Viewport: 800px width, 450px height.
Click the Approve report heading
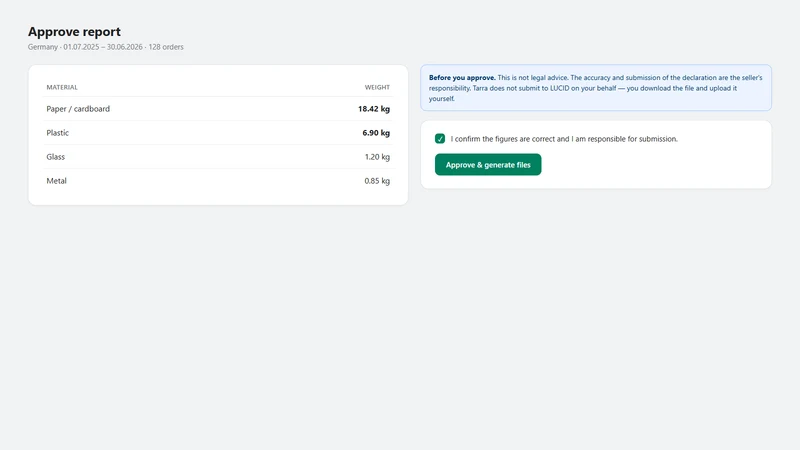coord(74,32)
